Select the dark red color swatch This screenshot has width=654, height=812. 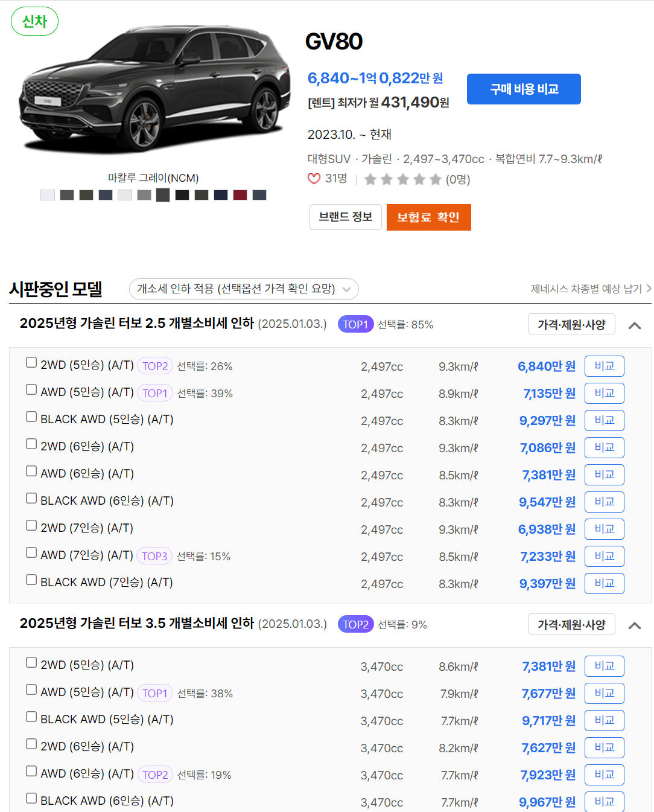(x=240, y=195)
